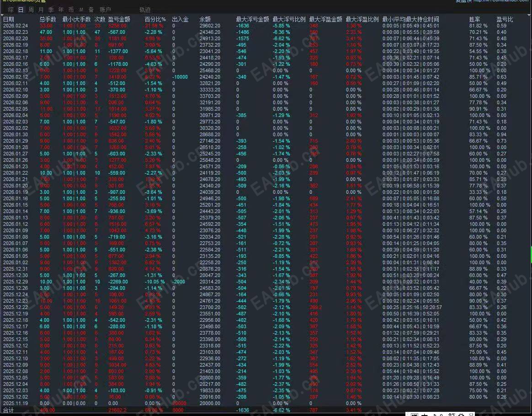532x416 pixels.
Task: Select the 日 daily tab
Action: (21, 10)
